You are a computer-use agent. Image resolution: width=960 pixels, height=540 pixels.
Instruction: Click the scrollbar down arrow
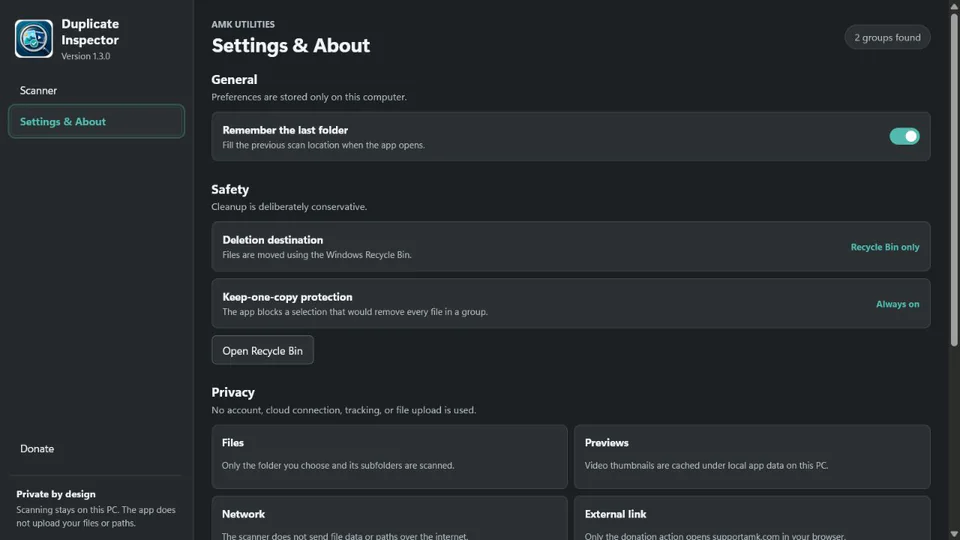pyautogui.click(x=954, y=534)
